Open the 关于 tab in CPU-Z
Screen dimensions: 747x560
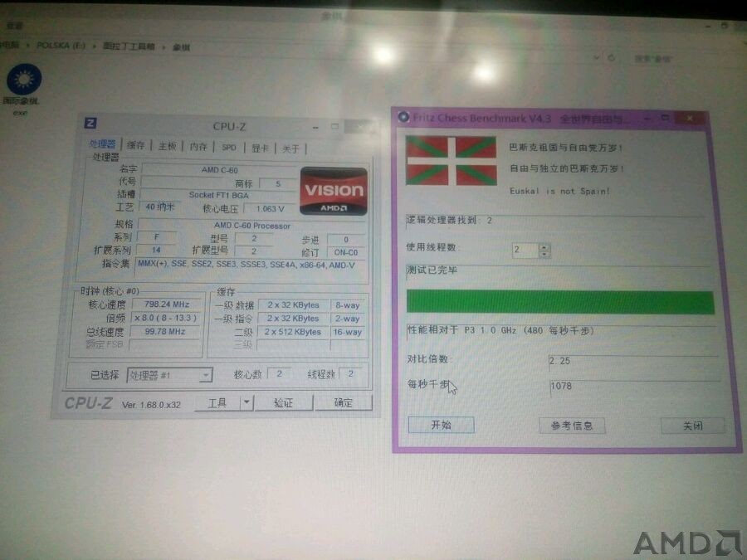coord(290,149)
